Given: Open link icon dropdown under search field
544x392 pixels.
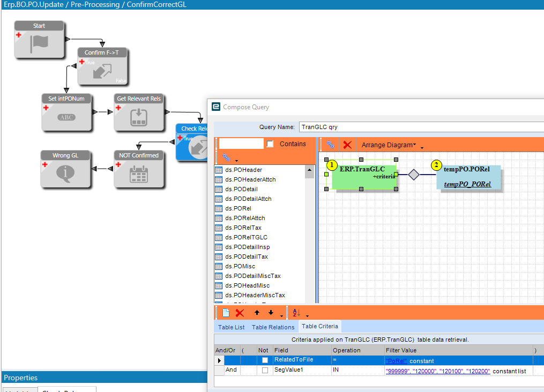Looking at the screenshot, I should [236, 161].
